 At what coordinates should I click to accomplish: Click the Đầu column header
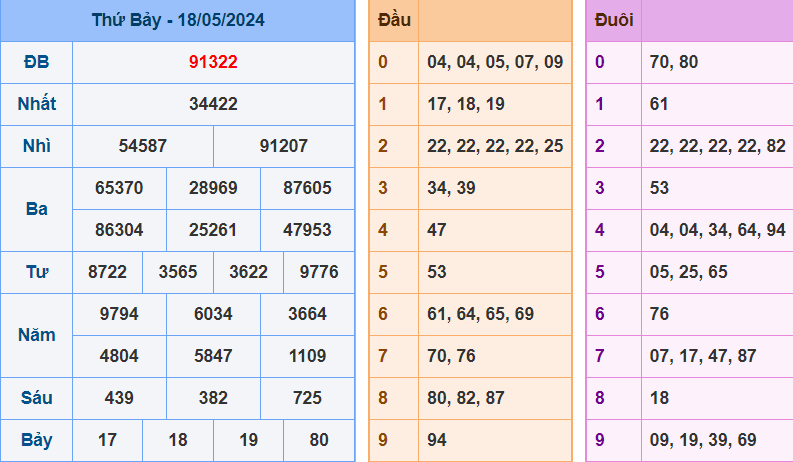click(x=394, y=20)
